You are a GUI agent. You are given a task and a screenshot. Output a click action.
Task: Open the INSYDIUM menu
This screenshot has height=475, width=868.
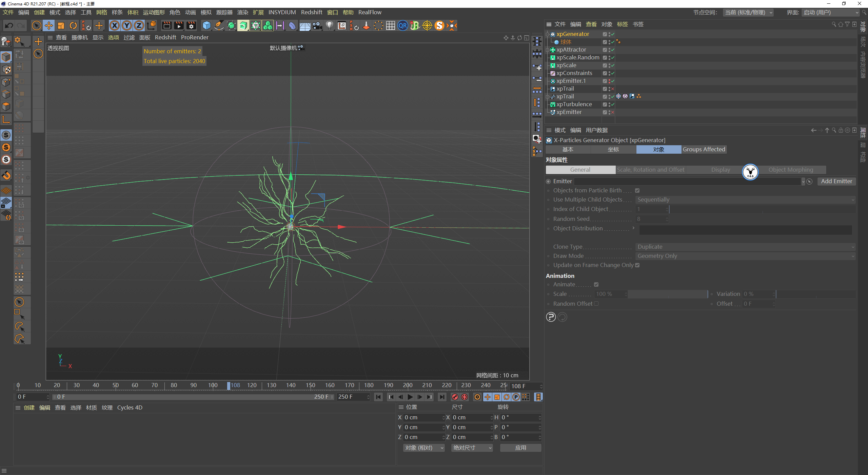[282, 12]
